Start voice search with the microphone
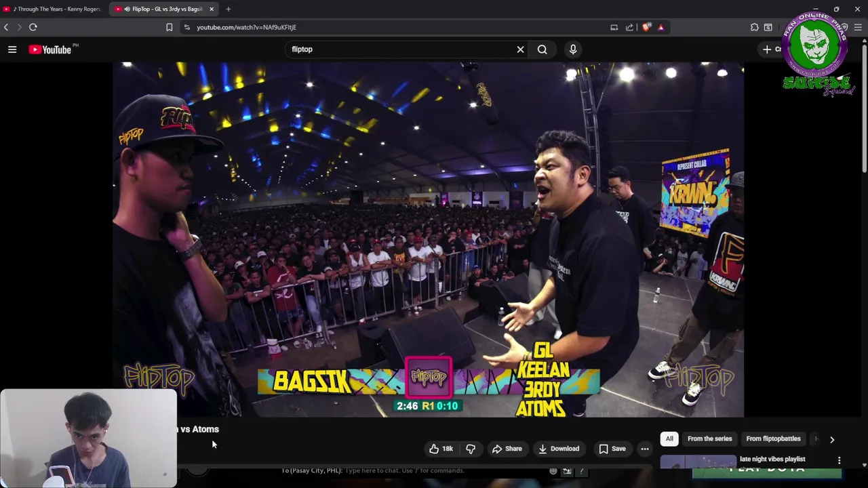Viewport: 868px width, 488px height. (573, 49)
